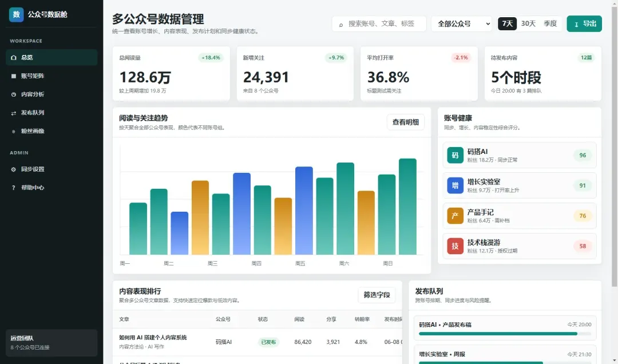Click the 增长实验室 blue avatar icon
Image resolution: width=618 pixels, height=364 pixels.
point(455,185)
